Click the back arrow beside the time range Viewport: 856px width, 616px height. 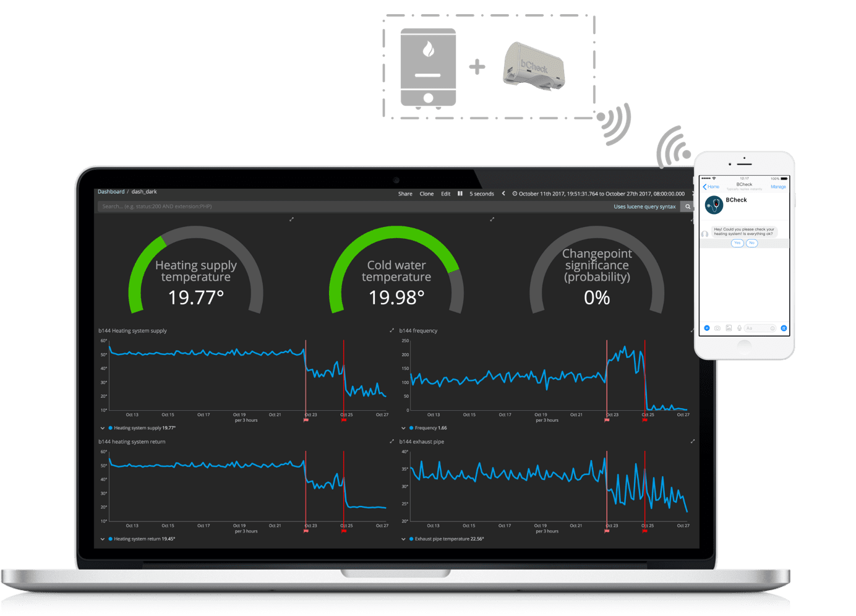[x=503, y=194]
